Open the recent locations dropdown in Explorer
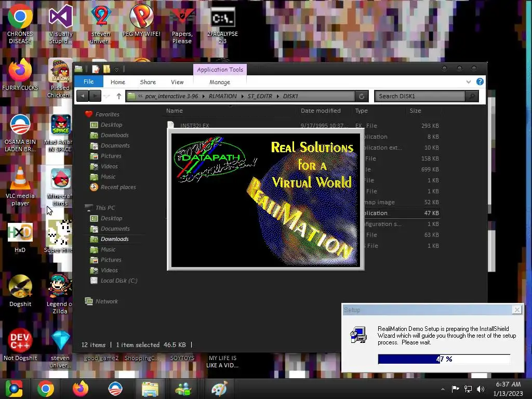The height and width of the screenshot is (399, 532). [107, 96]
